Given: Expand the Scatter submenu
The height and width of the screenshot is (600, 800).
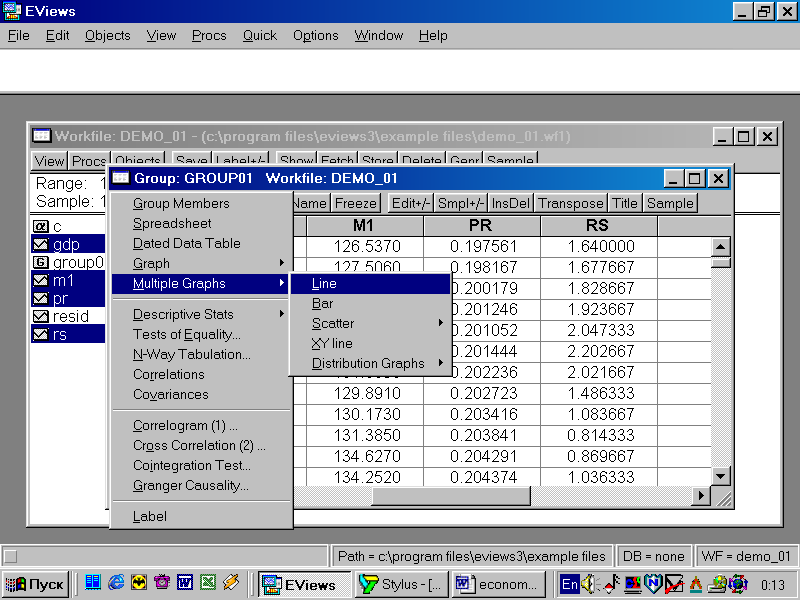Looking at the screenshot, I should 370,323.
